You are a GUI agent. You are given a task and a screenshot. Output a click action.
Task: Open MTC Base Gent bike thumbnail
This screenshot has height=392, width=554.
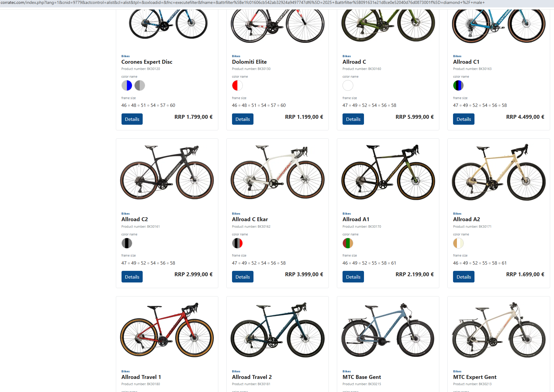pos(388,330)
